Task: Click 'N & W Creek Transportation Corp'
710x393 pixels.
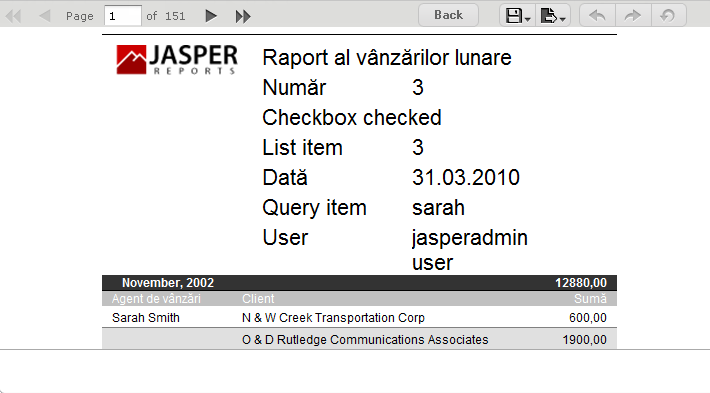Action: [333, 318]
